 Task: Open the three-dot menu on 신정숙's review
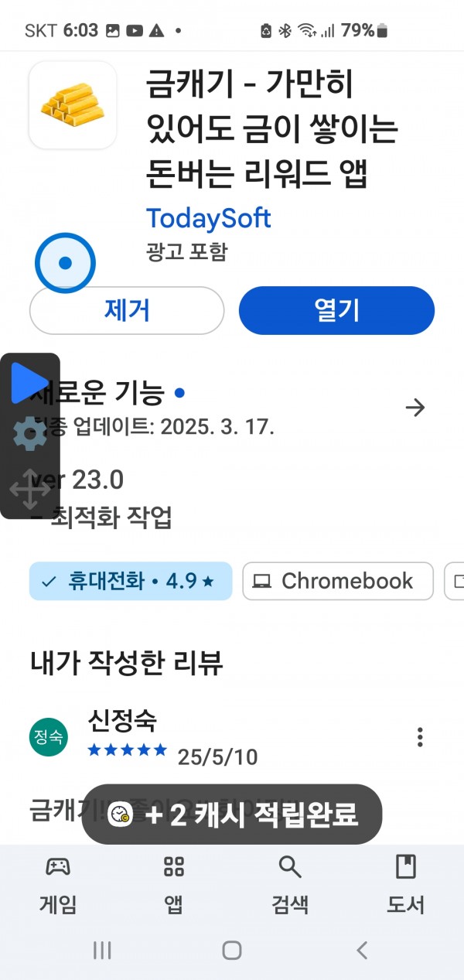tap(420, 736)
